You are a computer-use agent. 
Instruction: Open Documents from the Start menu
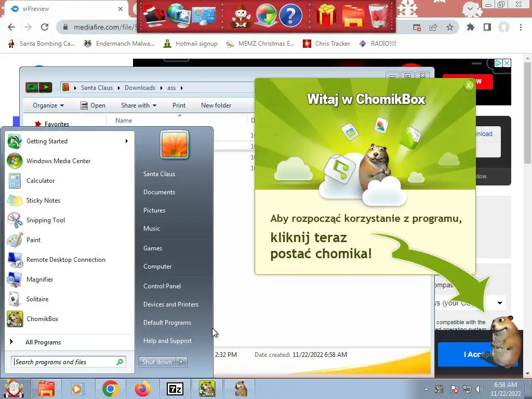tap(159, 192)
